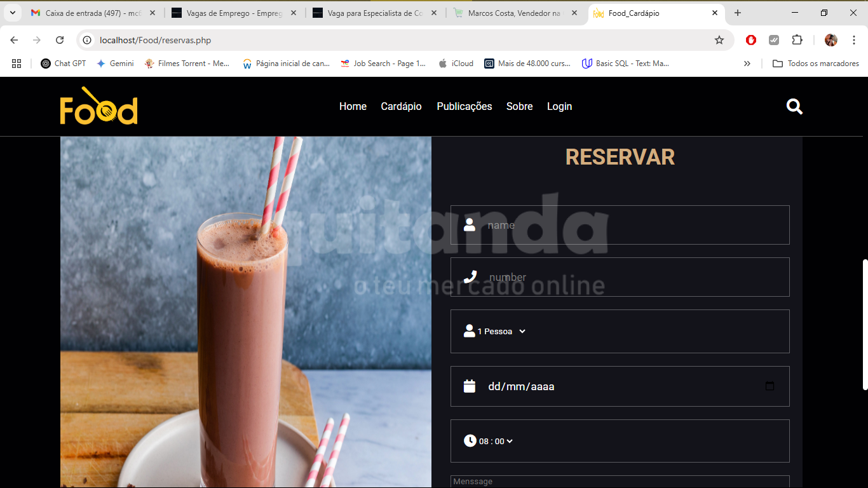The image size is (868, 488).
Task: Go to the Cardápio page
Action: [x=401, y=106]
